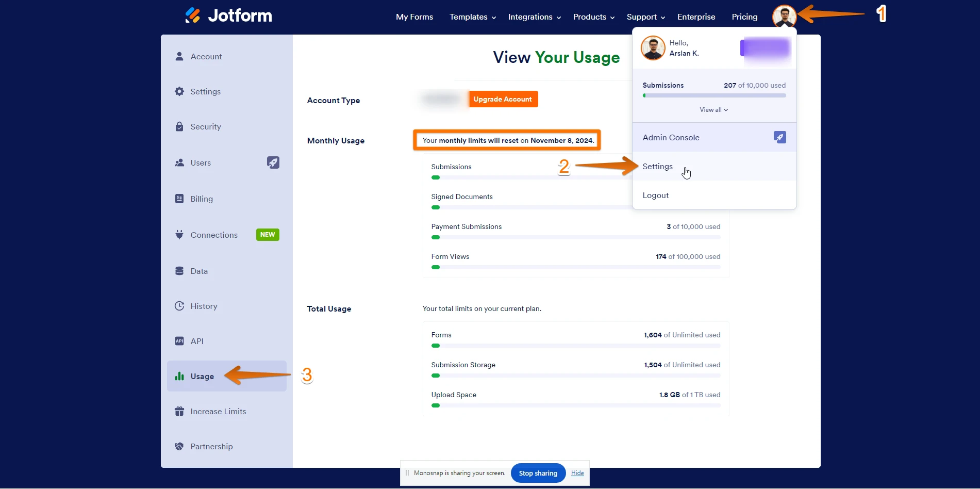Open the Increase Limits gift icon

[179, 412]
